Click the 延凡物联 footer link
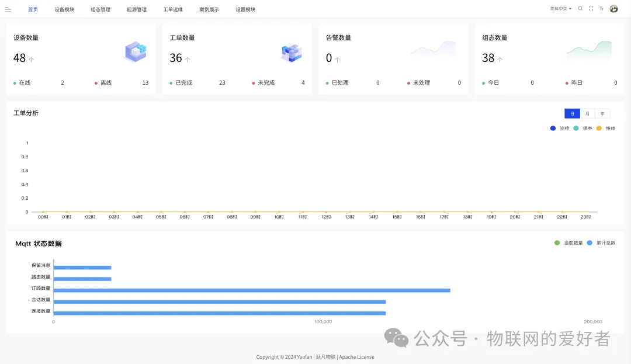 click(x=325, y=357)
